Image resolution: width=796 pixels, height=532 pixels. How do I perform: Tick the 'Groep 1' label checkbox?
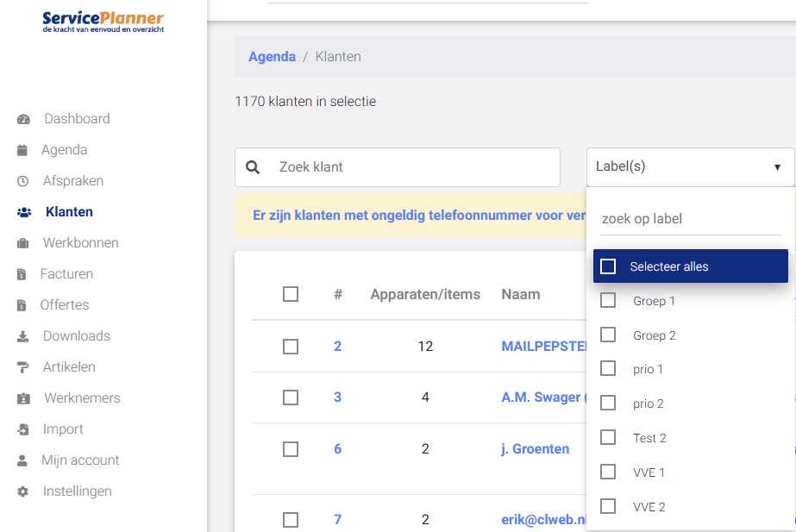click(x=608, y=301)
